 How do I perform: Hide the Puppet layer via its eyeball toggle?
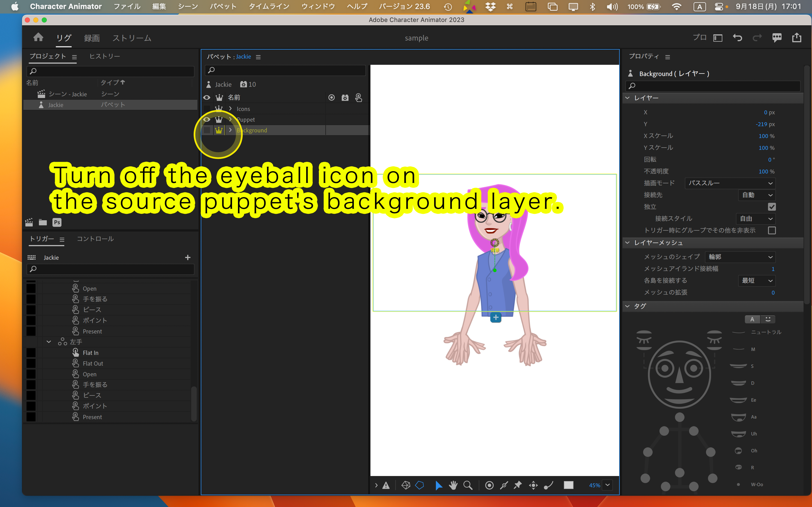[x=207, y=119]
